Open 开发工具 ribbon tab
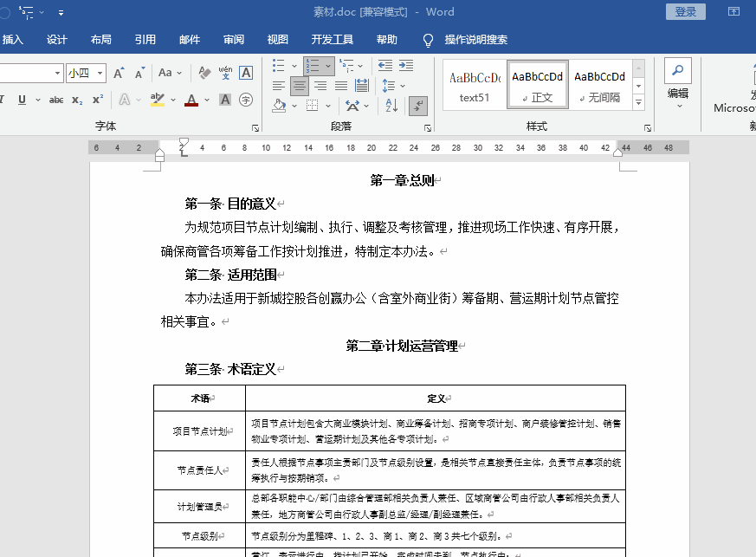The width and height of the screenshot is (756, 557). (333, 40)
